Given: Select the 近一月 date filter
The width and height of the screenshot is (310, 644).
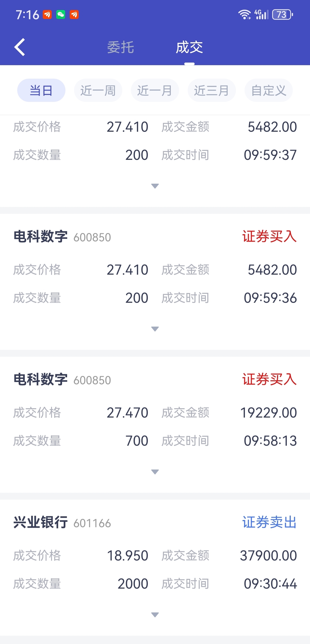Looking at the screenshot, I should click(155, 90).
